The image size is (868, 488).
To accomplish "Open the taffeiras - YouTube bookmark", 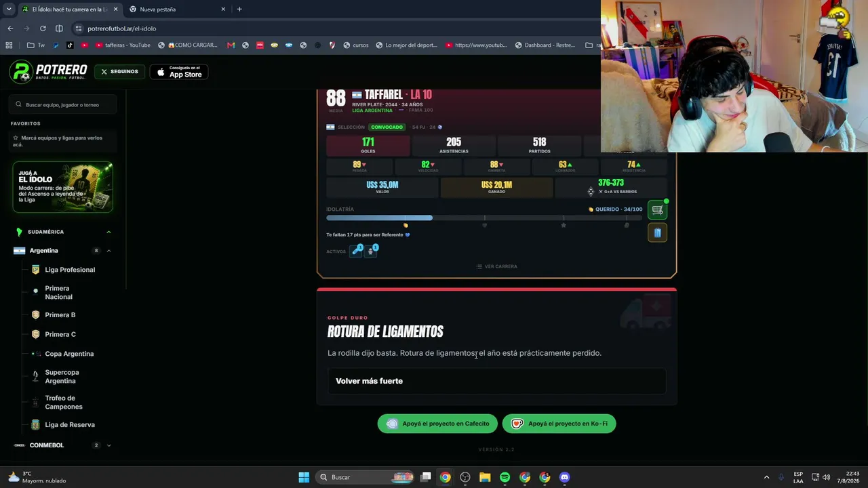I will 123,45.
